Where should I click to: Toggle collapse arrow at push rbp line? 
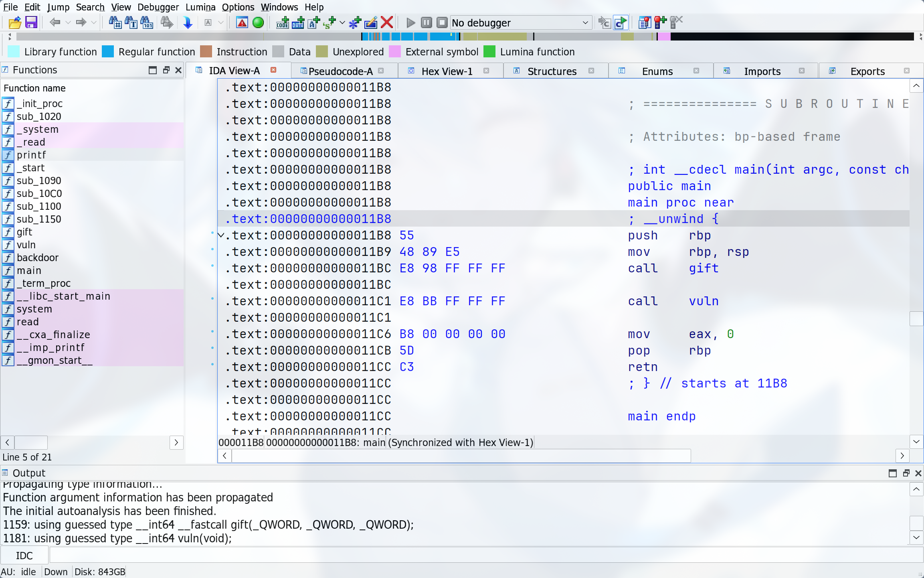point(221,235)
